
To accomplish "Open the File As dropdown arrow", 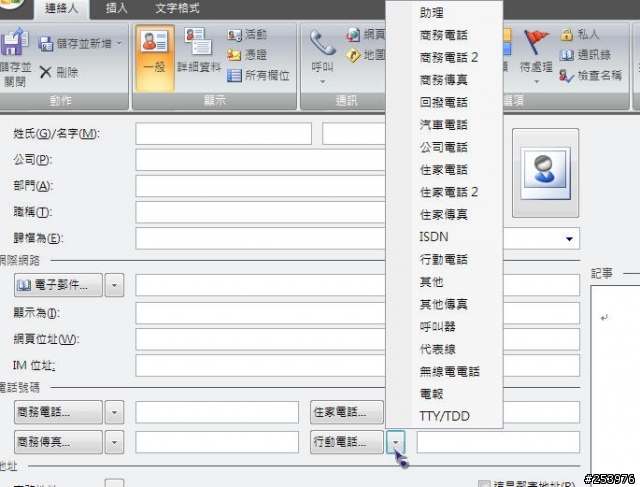I will [x=569, y=239].
